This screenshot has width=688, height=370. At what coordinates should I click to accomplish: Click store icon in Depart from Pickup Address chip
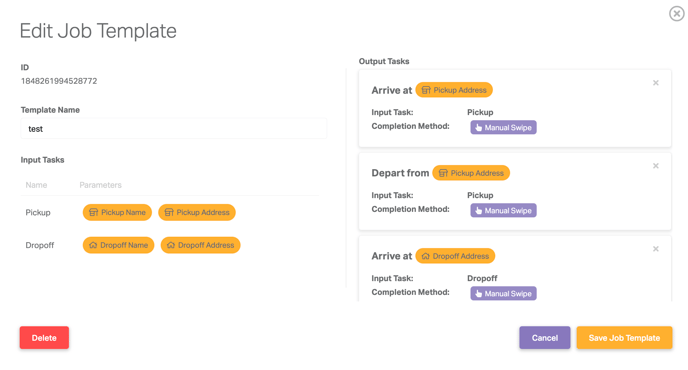pyautogui.click(x=443, y=173)
